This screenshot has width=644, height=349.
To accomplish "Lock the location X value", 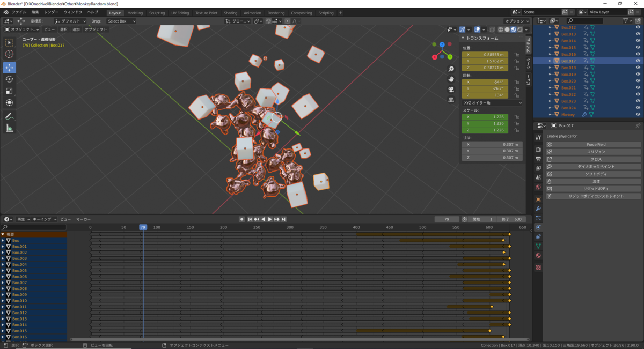I will tap(516, 54).
